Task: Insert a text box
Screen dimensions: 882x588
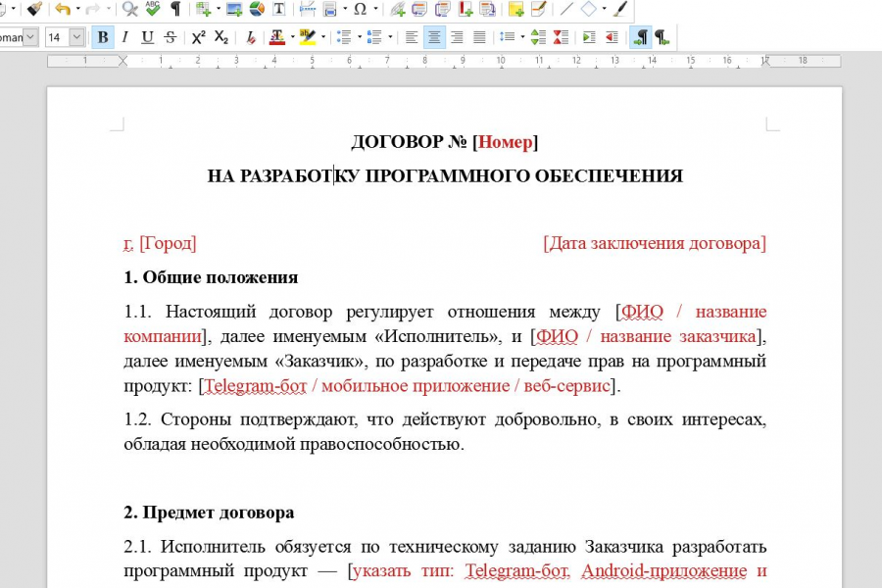Action: (x=278, y=9)
